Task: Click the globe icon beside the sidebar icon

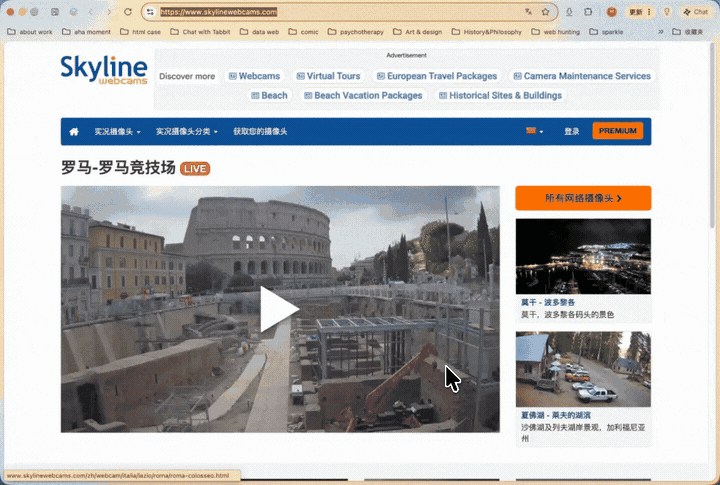Action: click(x=73, y=12)
